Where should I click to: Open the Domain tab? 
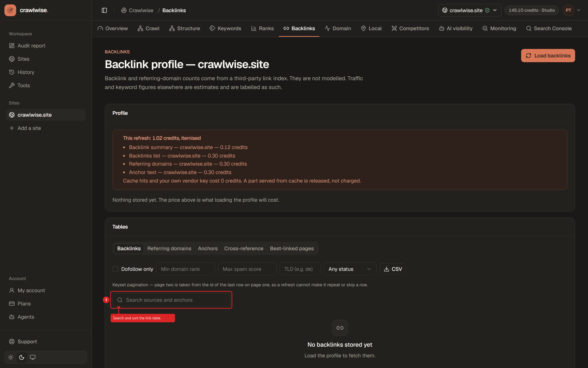(x=338, y=29)
